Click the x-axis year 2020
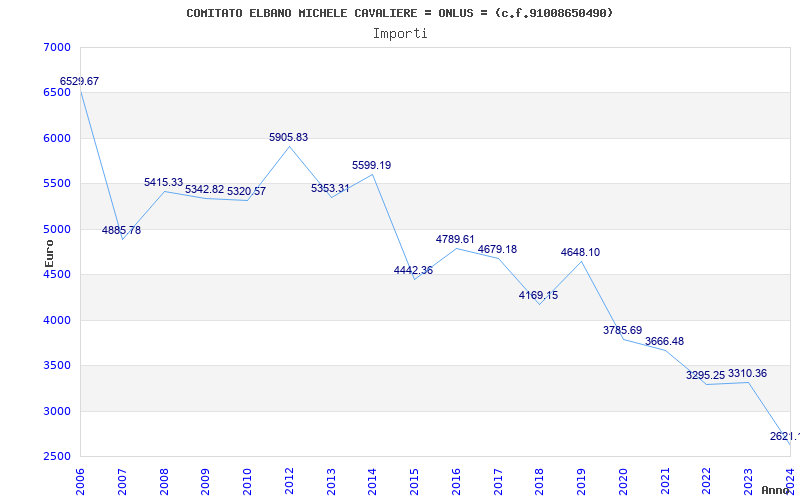Viewport: 800px width, 500px height. pos(623,481)
